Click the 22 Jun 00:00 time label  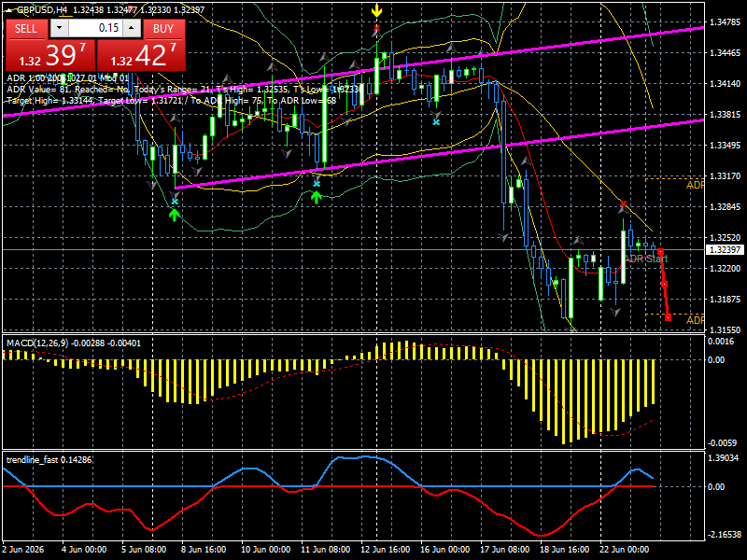click(x=624, y=549)
